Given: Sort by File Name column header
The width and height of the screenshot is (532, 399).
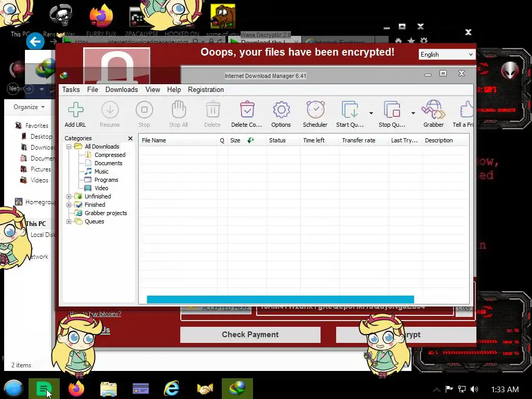Looking at the screenshot, I should pyautogui.click(x=178, y=140).
